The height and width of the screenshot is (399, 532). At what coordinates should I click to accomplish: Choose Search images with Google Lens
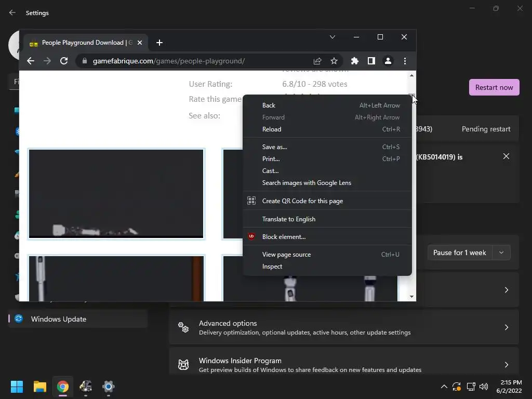point(327,183)
